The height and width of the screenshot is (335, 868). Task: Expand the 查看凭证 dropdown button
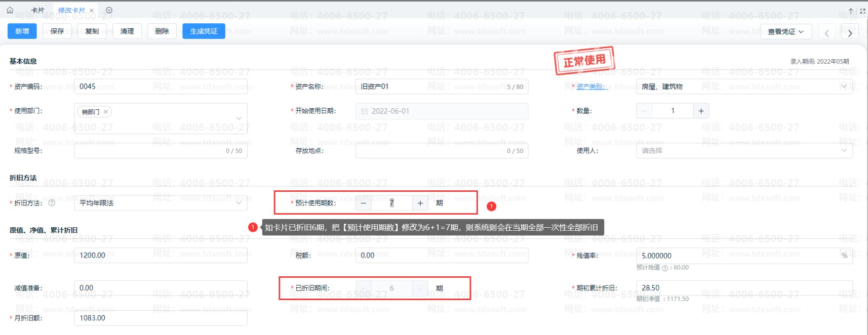(x=785, y=31)
